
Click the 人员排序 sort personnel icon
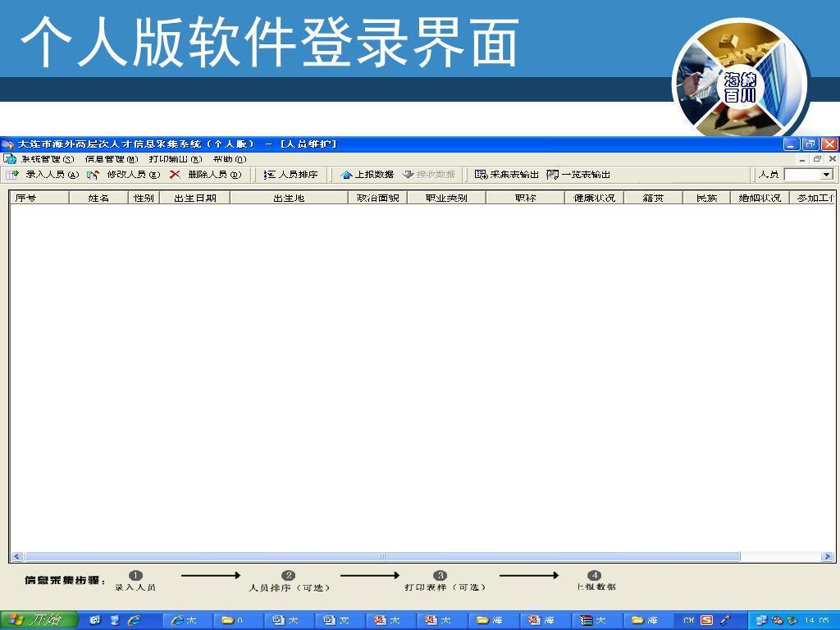pyautogui.click(x=269, y=175)
